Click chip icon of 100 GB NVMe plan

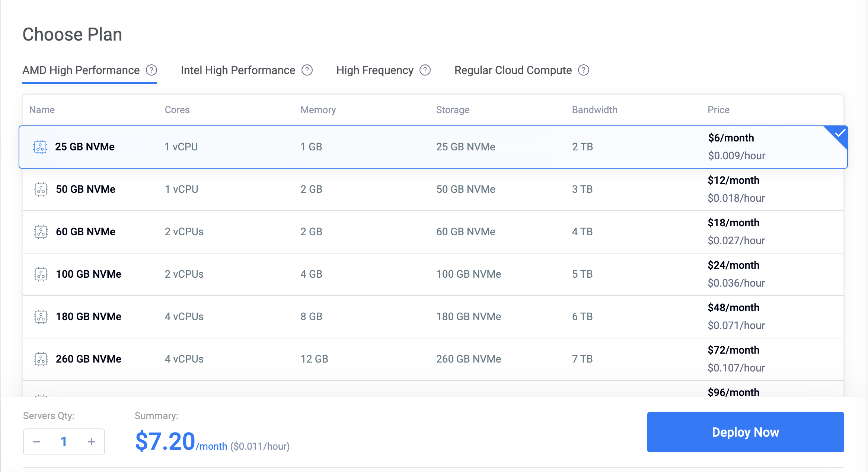[x=41, y=274]
